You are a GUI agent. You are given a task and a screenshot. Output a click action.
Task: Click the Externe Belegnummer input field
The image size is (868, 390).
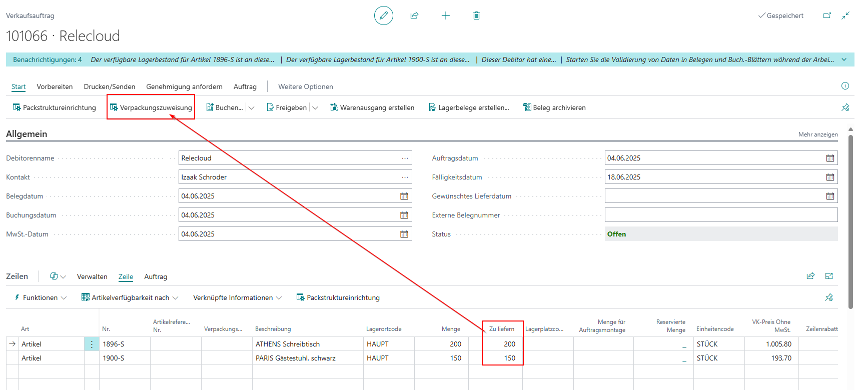(x=721, y=215)
